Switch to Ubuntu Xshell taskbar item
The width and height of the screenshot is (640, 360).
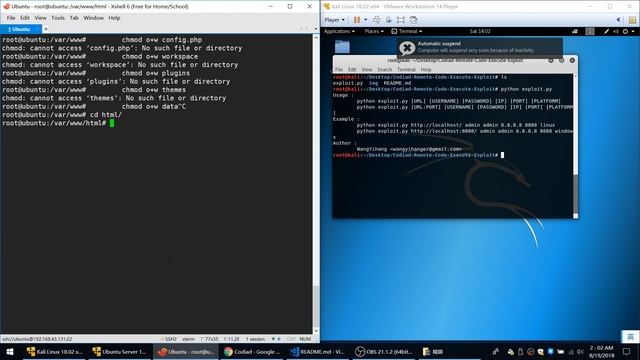(186, 351)
